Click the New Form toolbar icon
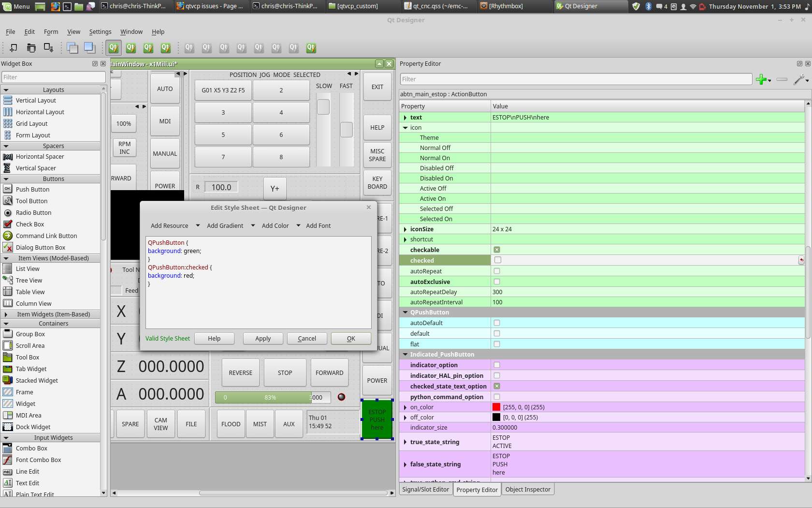The height and width of the screenshot is (508, 812). pyautogui.click(x=14, y=47)
